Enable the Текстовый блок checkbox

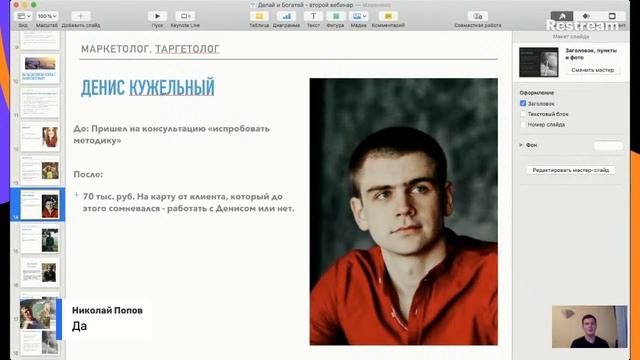(x=523, y=114)
